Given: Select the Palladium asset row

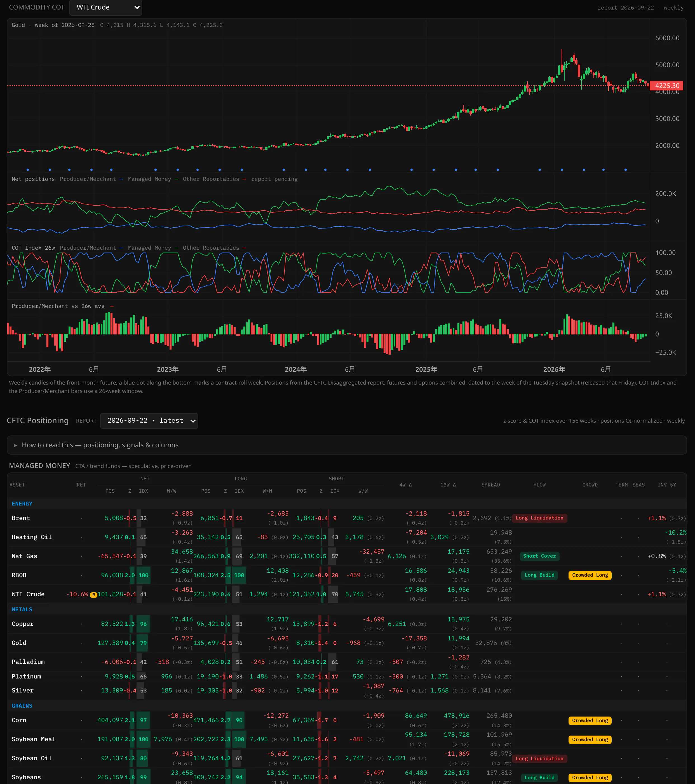Looking at the screenshot, I should tap(347, 662).
